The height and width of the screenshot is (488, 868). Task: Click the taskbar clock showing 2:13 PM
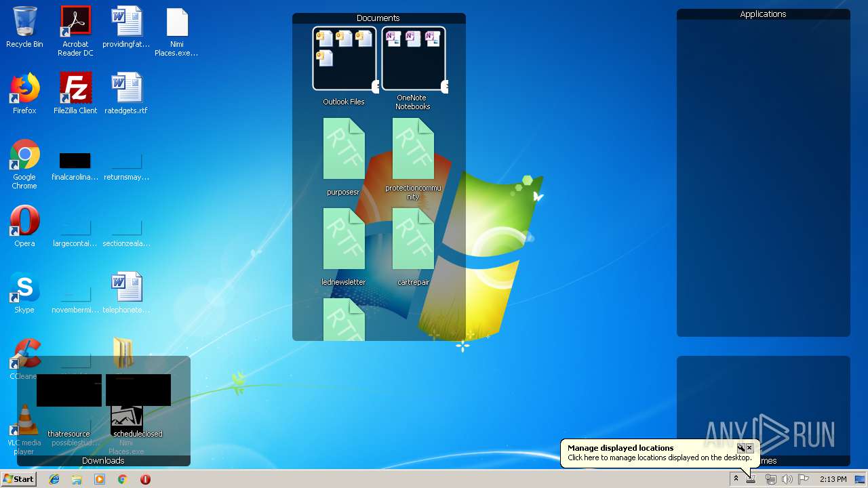(833, 479)
